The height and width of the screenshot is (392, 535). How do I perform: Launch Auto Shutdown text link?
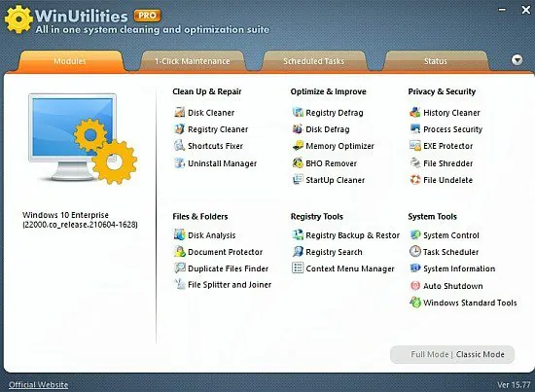pos(452,286)
